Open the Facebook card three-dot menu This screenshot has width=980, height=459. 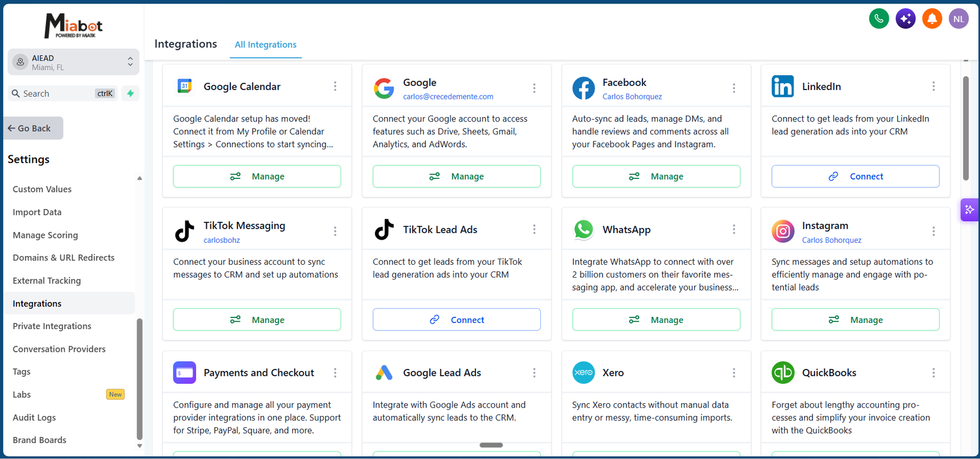pyautogui.click(x=734, y=88)
